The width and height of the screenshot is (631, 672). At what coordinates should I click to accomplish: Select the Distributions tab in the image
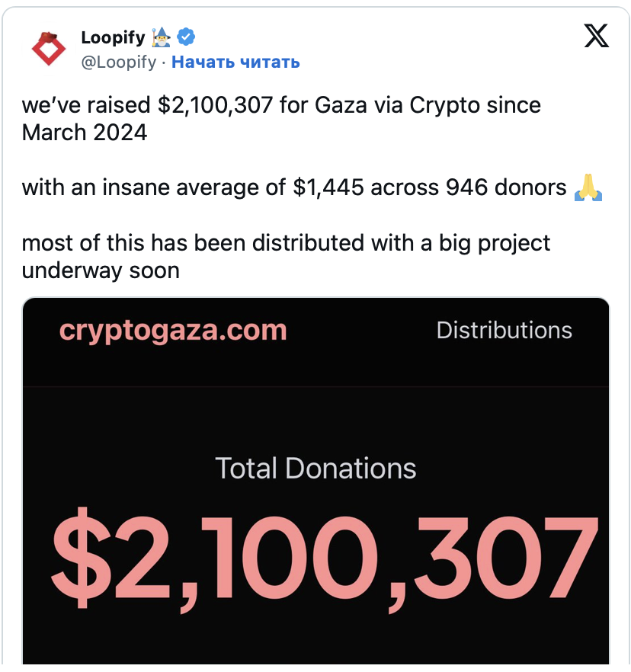point(504,330)
